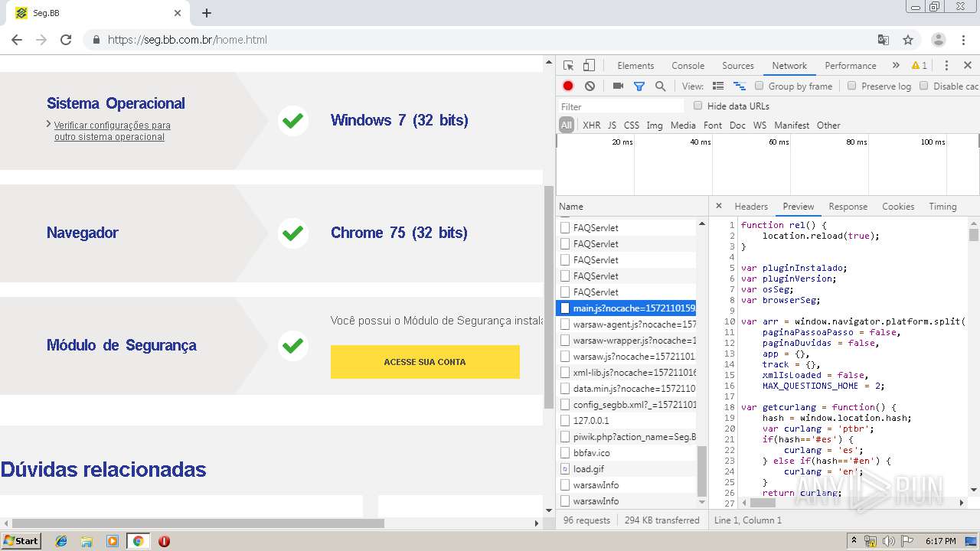Viewport: 980px width, 551px height.
Task: Tick the checkbox beside warsaw-agent.js
Action: click(x=565, y=324)
